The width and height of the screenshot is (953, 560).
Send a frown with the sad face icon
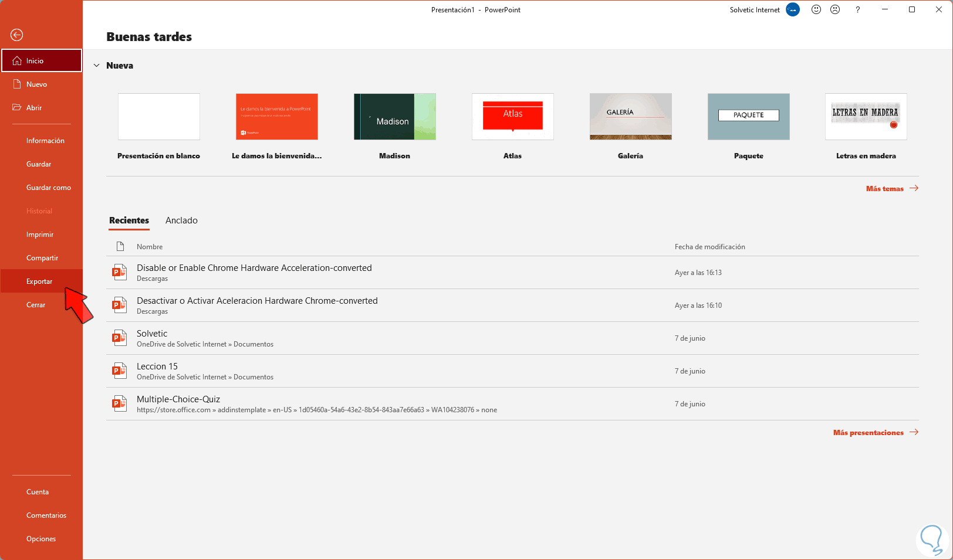(836, 9)
